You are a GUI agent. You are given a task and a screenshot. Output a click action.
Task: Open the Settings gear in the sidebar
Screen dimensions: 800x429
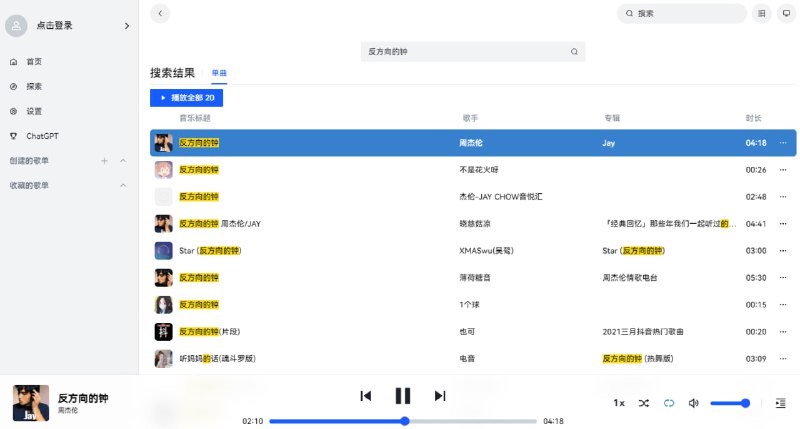tap(14, 111)
